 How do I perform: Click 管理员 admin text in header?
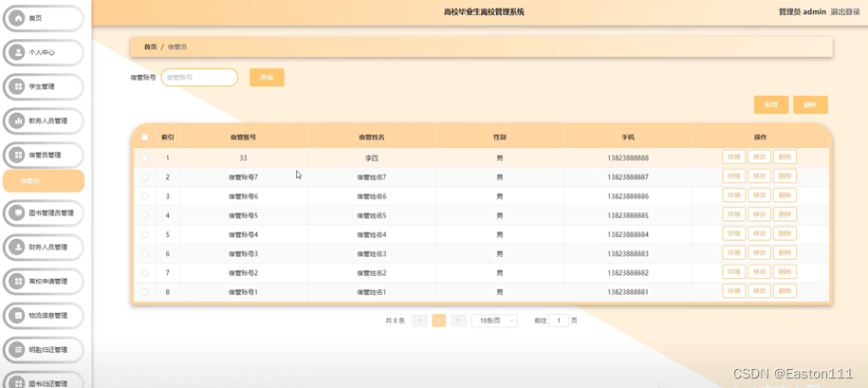pyautogui.click(x=803, y=11)
